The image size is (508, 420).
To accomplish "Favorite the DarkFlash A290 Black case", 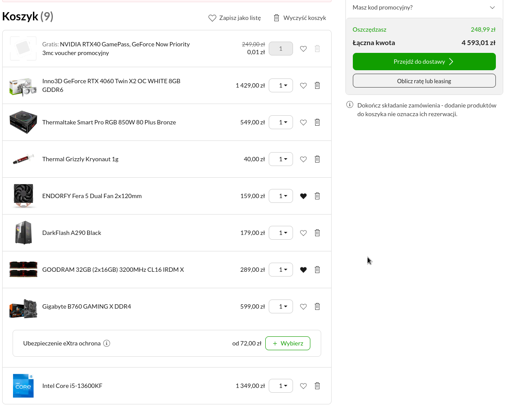I will pyautogui.click(x=303, y=233).
